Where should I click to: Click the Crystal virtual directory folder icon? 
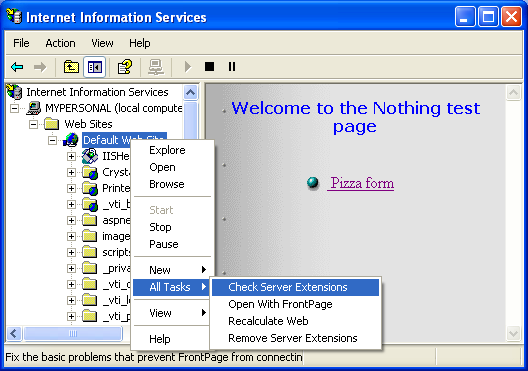pyautogui.click(x=90, y=172)
